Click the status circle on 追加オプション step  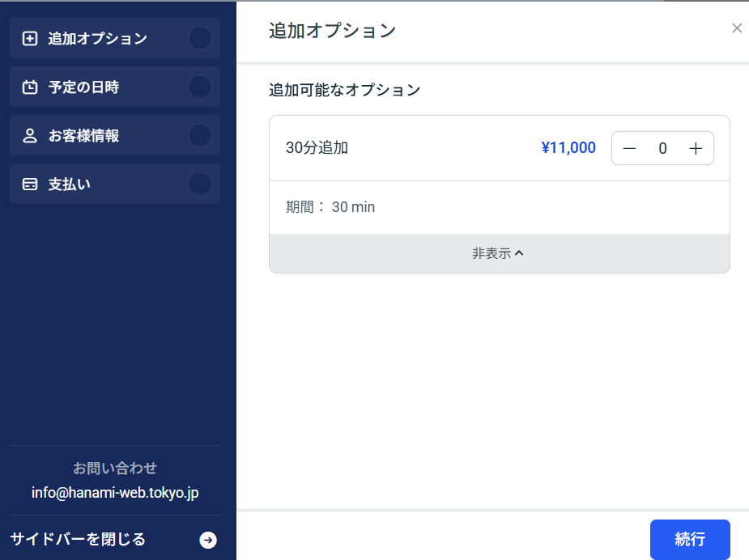[199, 38]
